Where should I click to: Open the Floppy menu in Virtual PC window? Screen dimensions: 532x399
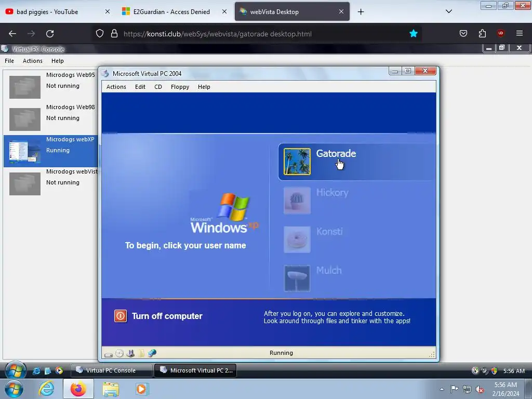tap(180, 87)
